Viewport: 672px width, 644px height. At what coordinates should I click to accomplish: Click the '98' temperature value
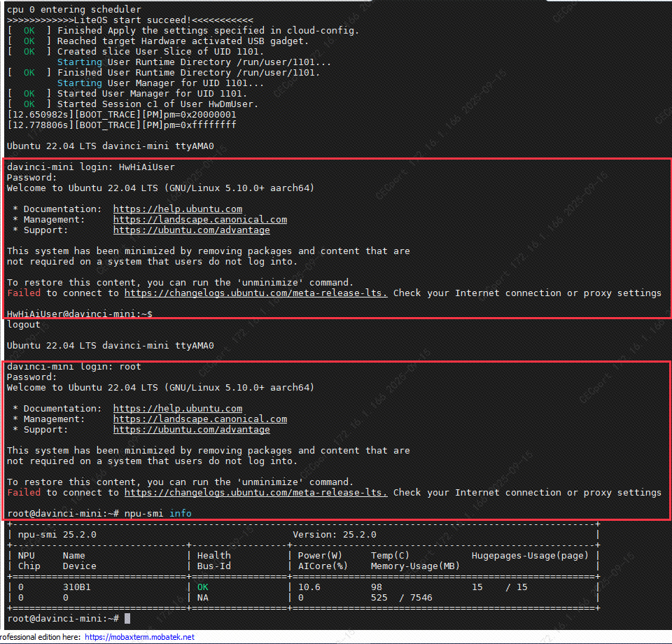tap(377, 587)
